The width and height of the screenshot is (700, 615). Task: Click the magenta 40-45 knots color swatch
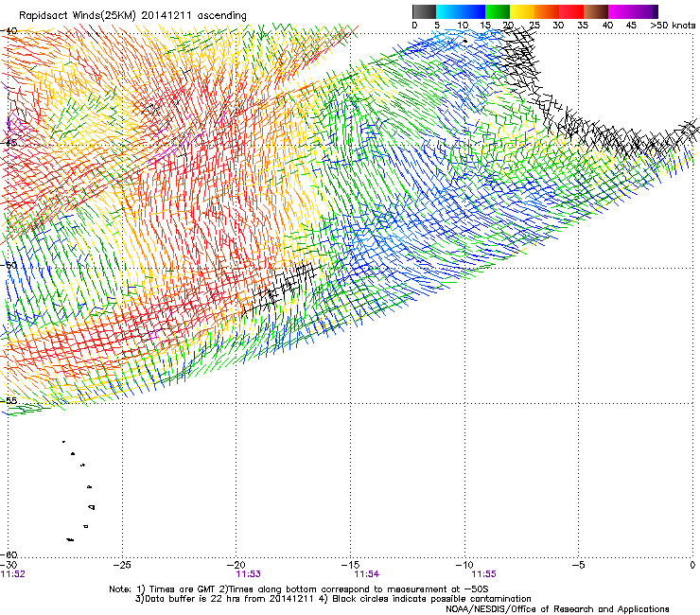pyautogui.click(x=621, y=11)
